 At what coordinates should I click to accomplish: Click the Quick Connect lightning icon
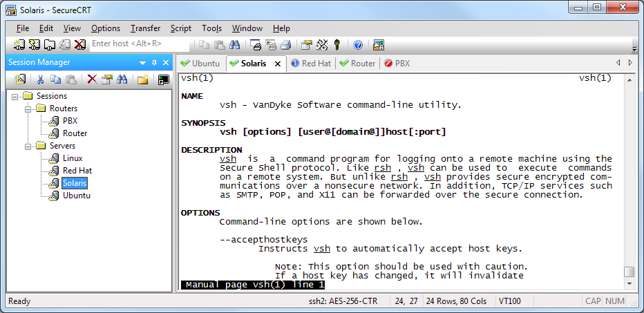(35, 44)
